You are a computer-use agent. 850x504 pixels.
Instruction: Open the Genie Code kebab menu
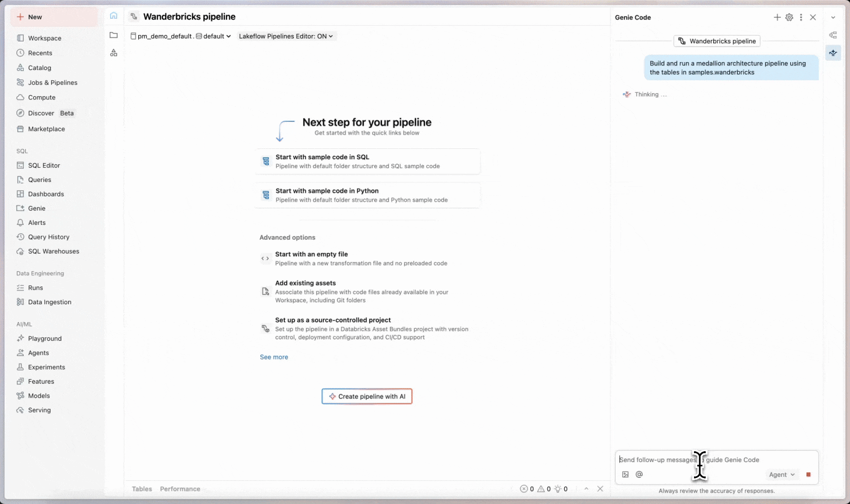[801, 17]
